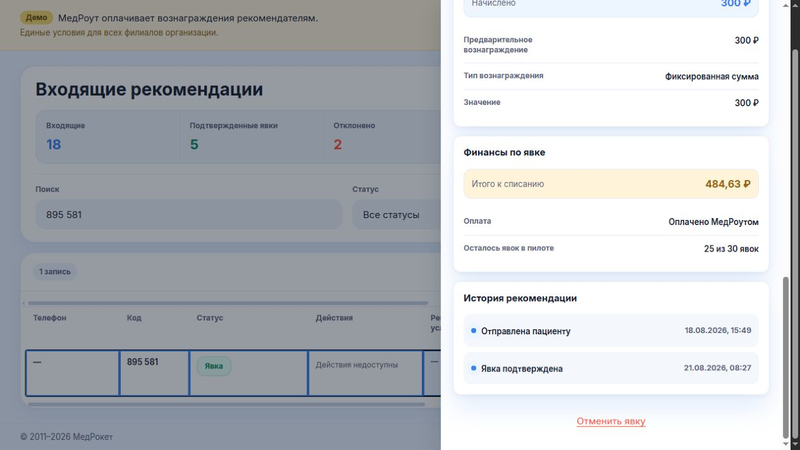800x450 pixels.
Task: Click the 'История рекомендации' heading
Action: pos(520,298)
